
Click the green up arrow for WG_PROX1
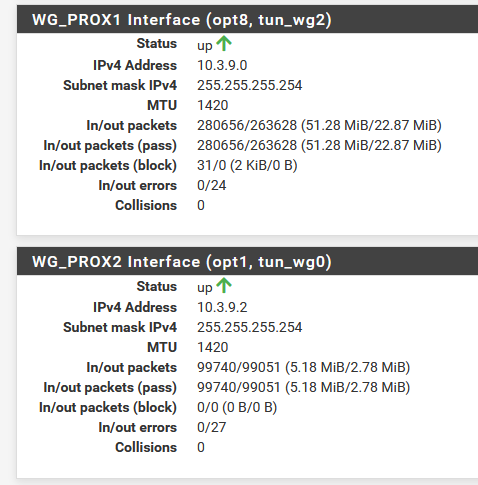pos(224,44)
